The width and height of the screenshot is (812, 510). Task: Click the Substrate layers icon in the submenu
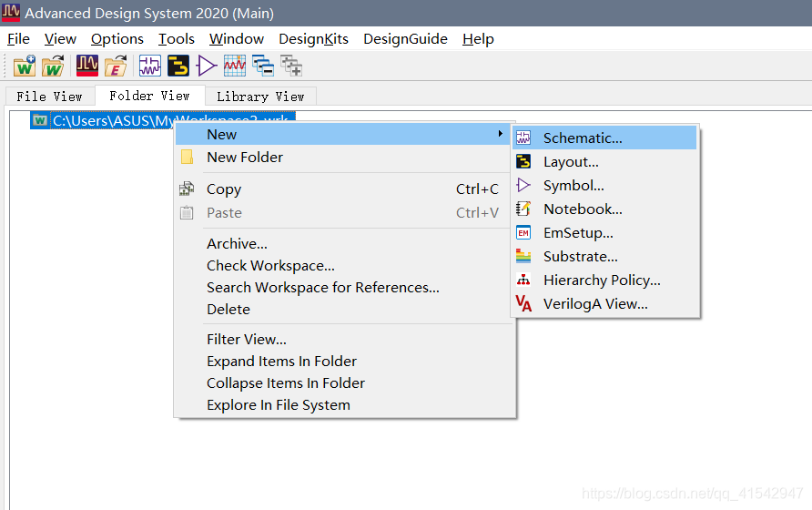click(523, 256)
